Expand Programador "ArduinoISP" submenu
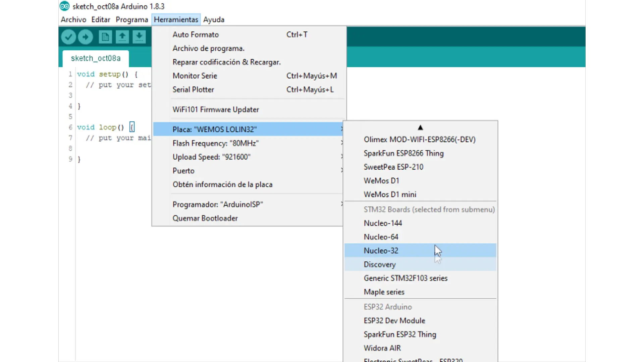644x362 pixels. [x=248, y=204]
